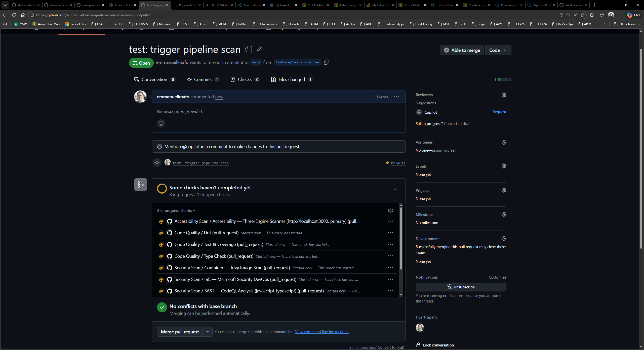Viewport: 644px width, 350px height.
Task: Open merge options next to Merge pull request
Action: 207,332
